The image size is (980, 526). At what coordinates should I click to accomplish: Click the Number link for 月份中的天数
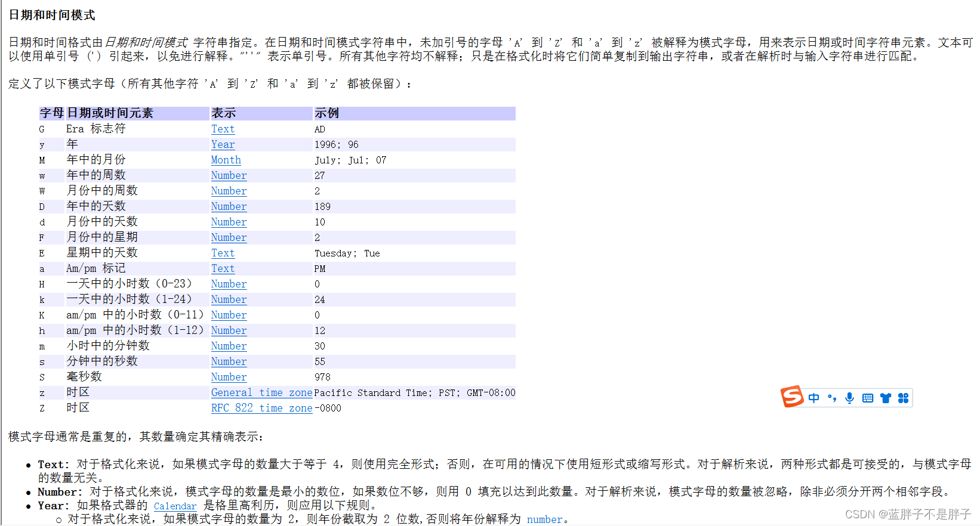pos(229,222)
